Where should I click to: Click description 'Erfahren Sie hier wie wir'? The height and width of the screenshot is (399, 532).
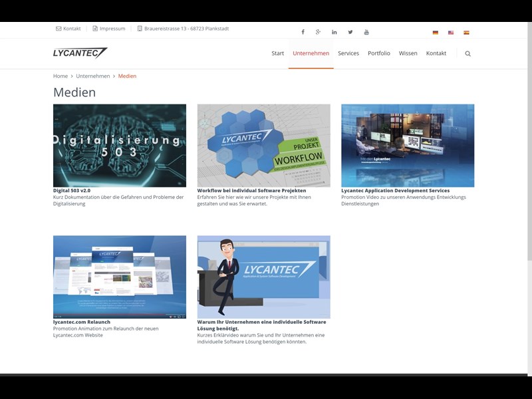point(254,200)
